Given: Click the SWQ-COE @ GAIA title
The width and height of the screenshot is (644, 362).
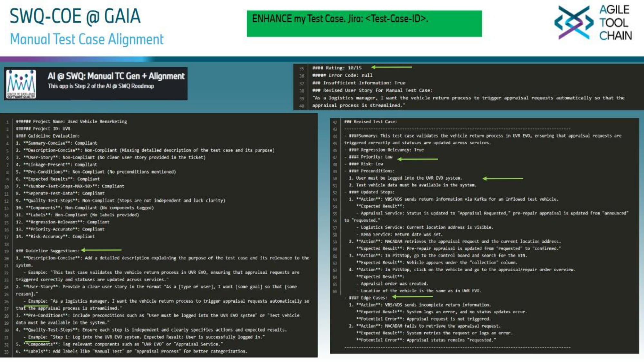Looking at the screenshot, I should point(75,16).
